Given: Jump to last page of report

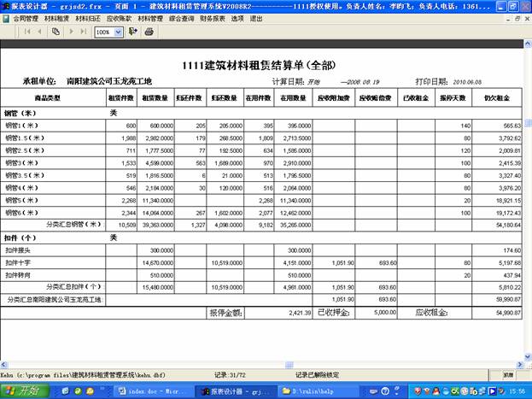Looking at the screenshot, I should coord(84,32).
